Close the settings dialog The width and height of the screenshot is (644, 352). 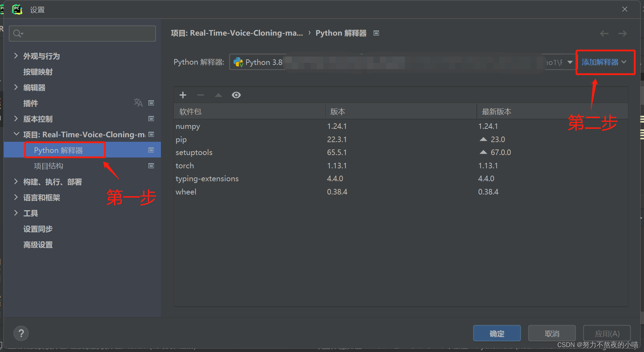point(625,9)
